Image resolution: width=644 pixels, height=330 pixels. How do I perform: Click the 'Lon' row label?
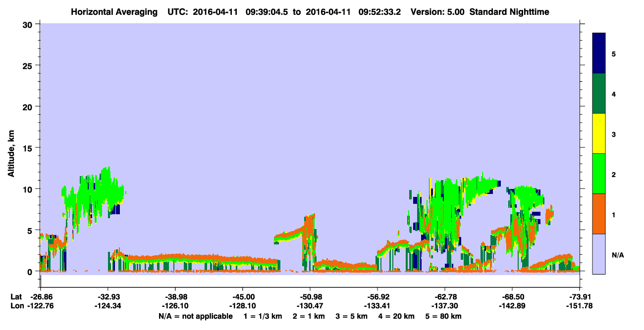coord(16,306)
